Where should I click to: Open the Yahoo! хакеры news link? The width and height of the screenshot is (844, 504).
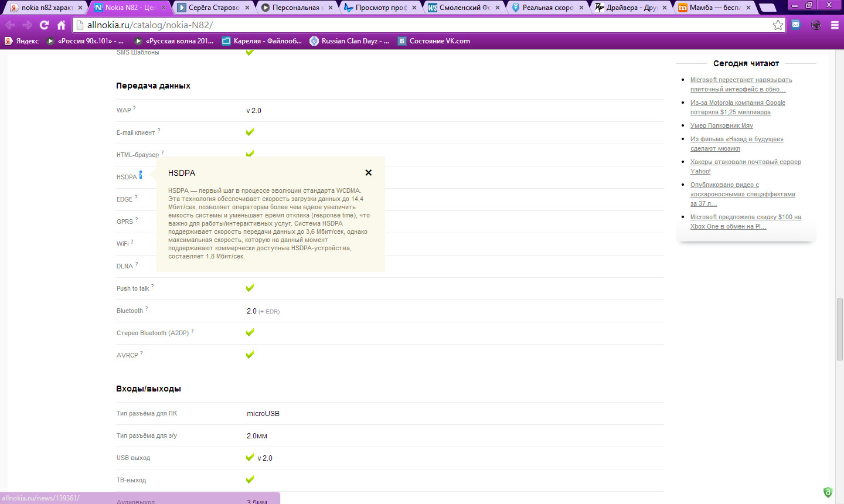click(746, 166)
